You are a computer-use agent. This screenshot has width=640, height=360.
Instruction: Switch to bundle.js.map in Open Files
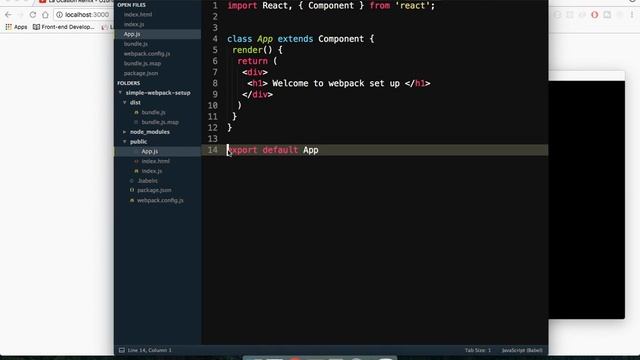point(142,63)
